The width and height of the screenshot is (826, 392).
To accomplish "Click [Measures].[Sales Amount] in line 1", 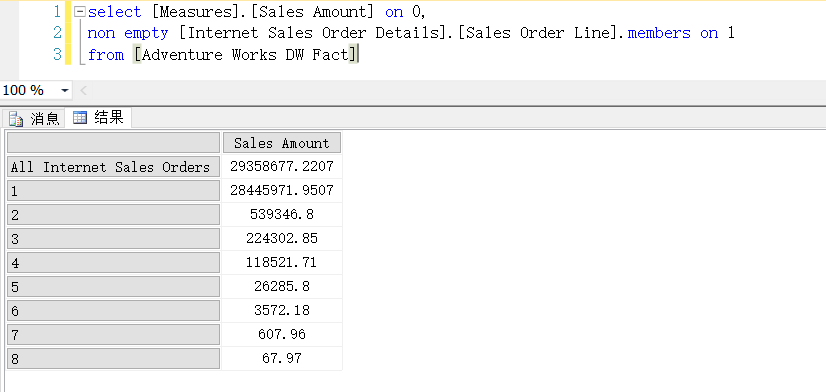I will tap(262, 12).
